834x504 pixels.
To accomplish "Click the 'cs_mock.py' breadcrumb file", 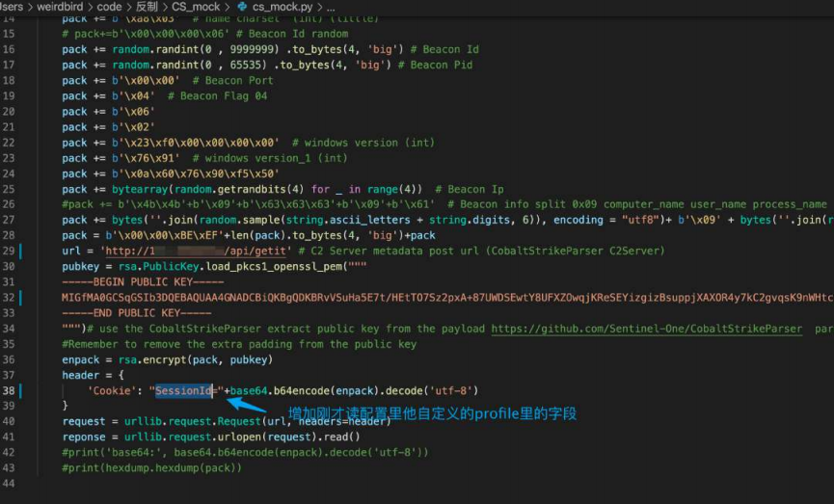I will (282, 7).
